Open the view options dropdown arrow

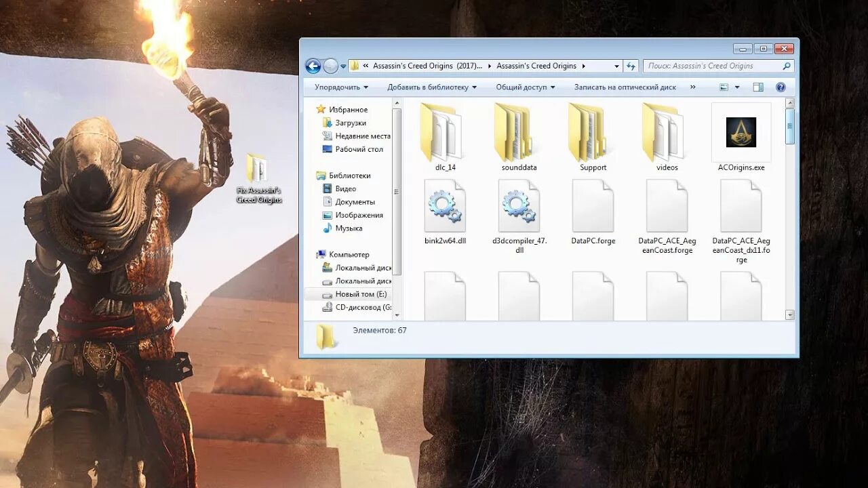coord(737,87)
